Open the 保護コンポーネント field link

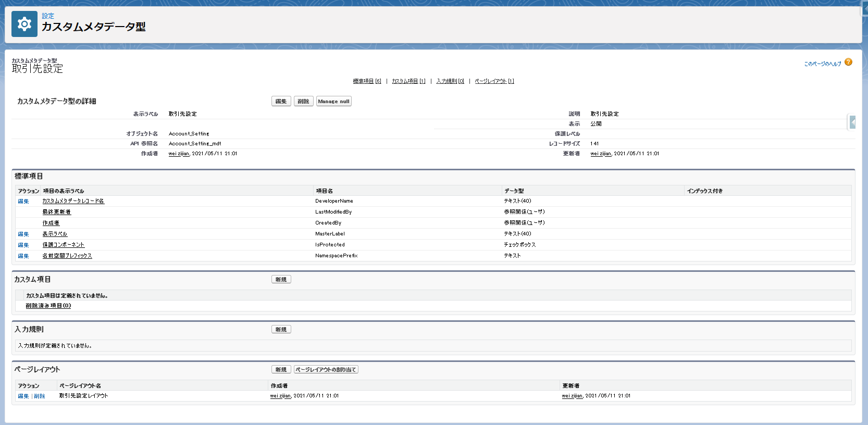[x=64, y=245]
